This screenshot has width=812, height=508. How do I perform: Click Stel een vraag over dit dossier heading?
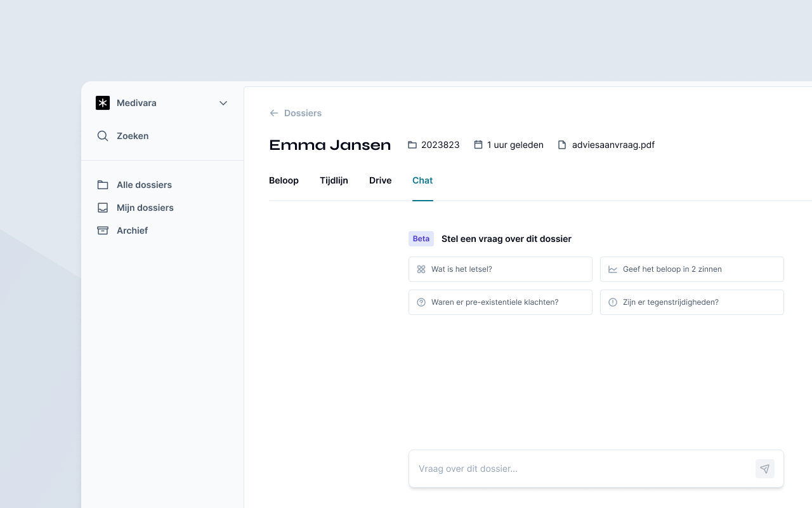[506, 239]
